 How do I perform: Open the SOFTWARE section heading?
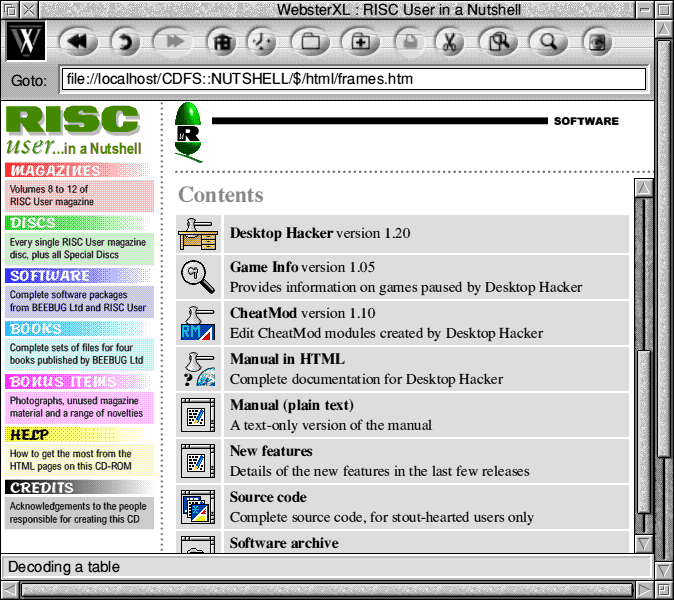pyautogui.click(x=78, y=276)
